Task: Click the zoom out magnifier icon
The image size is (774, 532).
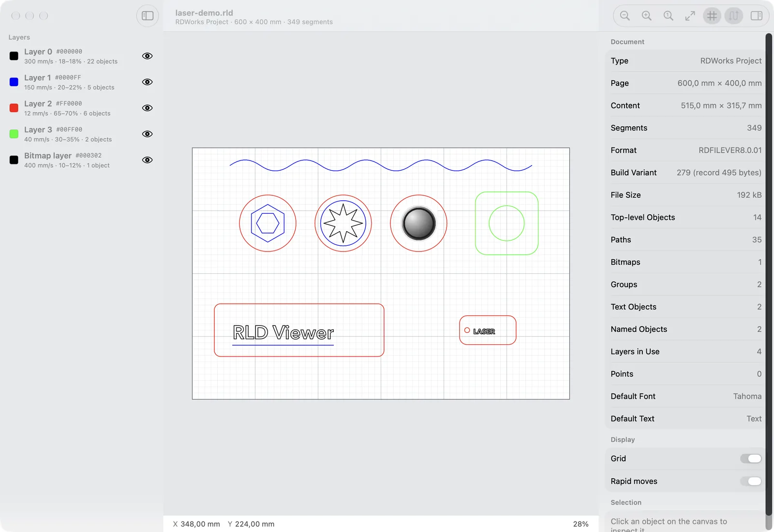Action: point(625,16)
